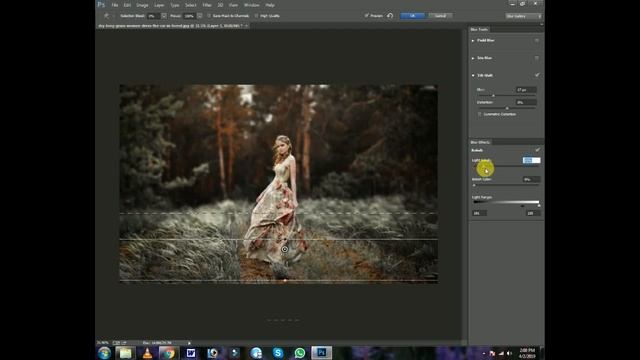Select the Blur Effects panel tab

480,142
